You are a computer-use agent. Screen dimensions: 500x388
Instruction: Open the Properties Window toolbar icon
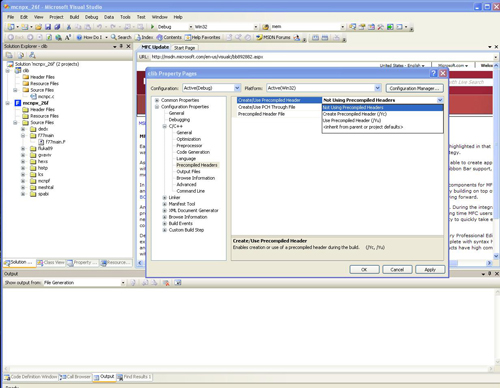coord(362,27)
